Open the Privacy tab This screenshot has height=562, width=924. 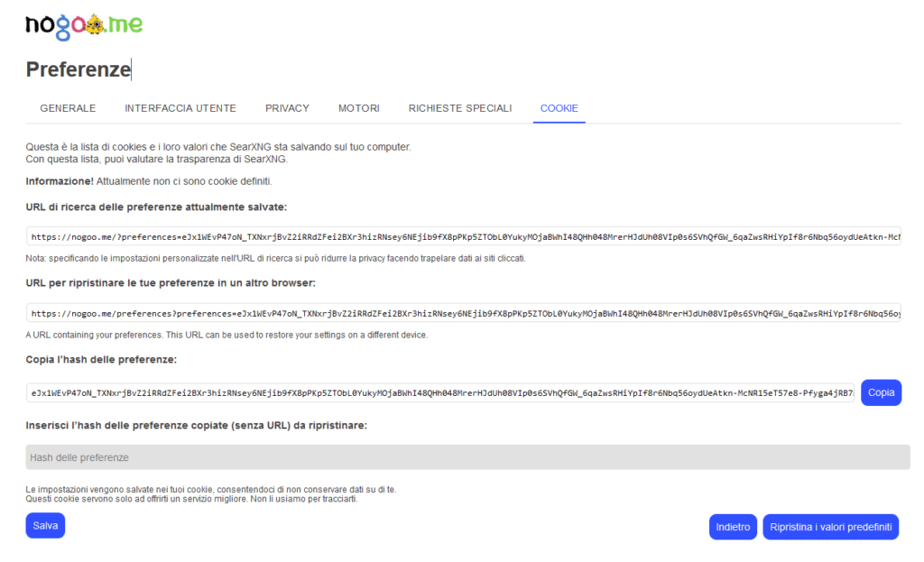pos(287,108)
